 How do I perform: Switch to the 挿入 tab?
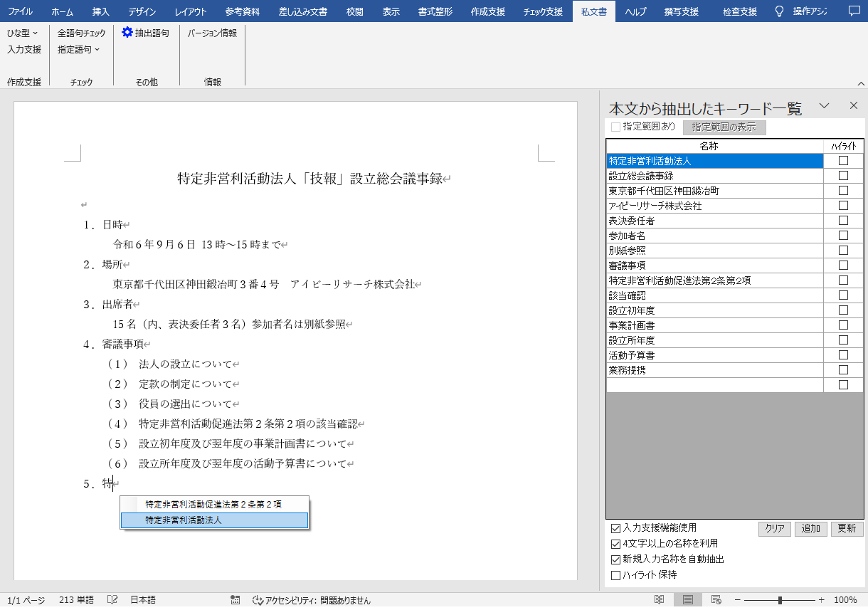pos(101,11)
